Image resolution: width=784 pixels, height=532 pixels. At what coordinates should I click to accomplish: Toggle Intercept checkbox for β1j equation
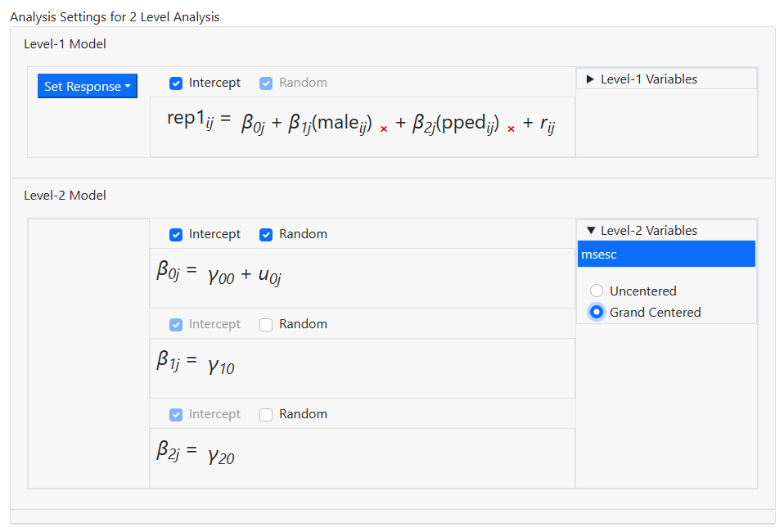[176, 324]
